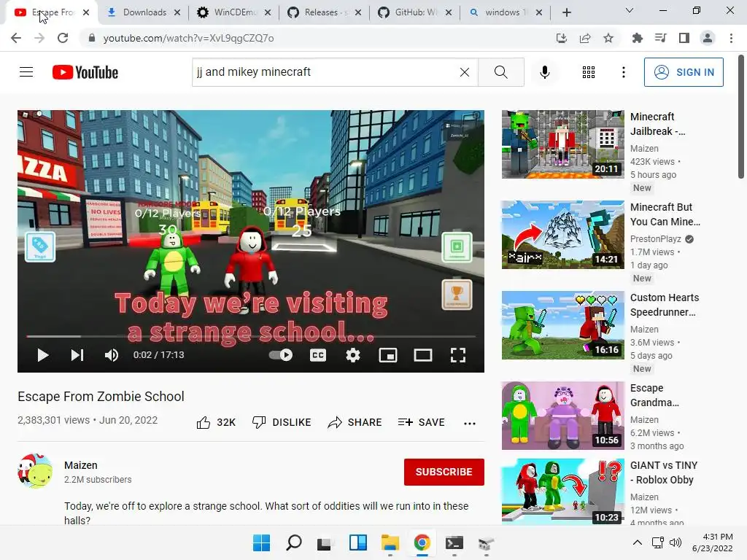
Task: Share this page icon in toolbar
Action: click(585, 38)
